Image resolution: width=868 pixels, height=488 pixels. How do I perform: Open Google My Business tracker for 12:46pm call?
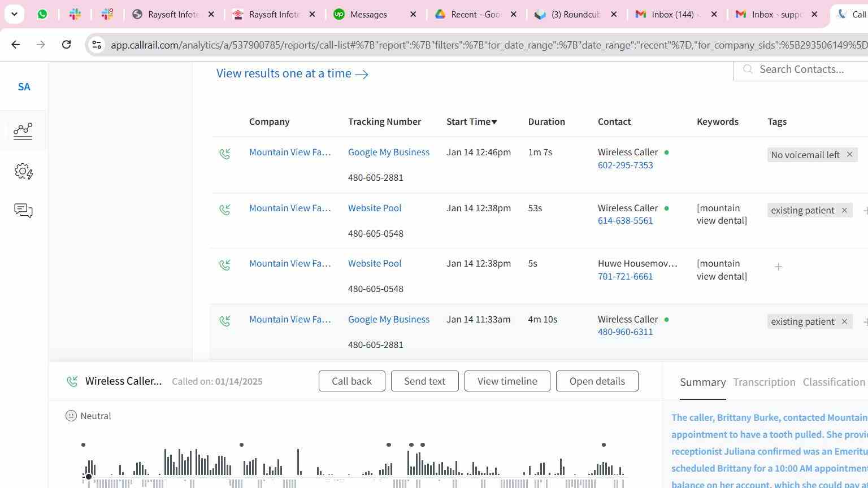pos(389,152)
